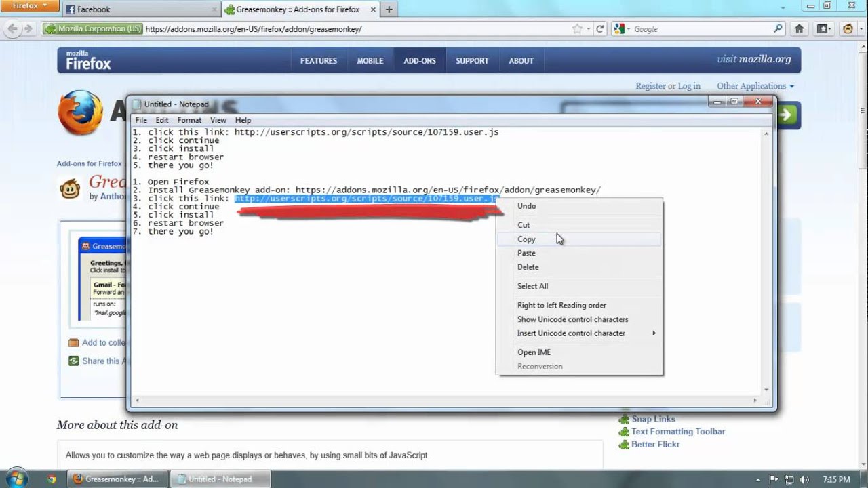Click the Firefox forward arrow button

(28, 29)
